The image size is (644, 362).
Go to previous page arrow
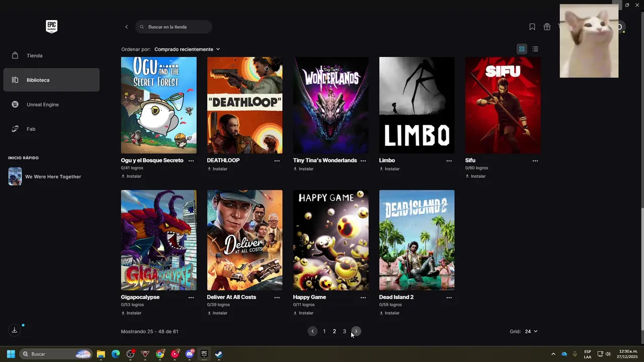(x=312, y=331)
